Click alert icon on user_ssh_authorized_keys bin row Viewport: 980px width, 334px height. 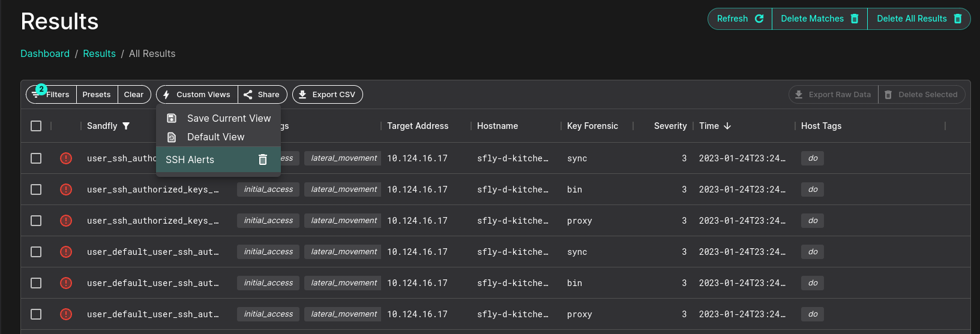(x=66, y=189)
